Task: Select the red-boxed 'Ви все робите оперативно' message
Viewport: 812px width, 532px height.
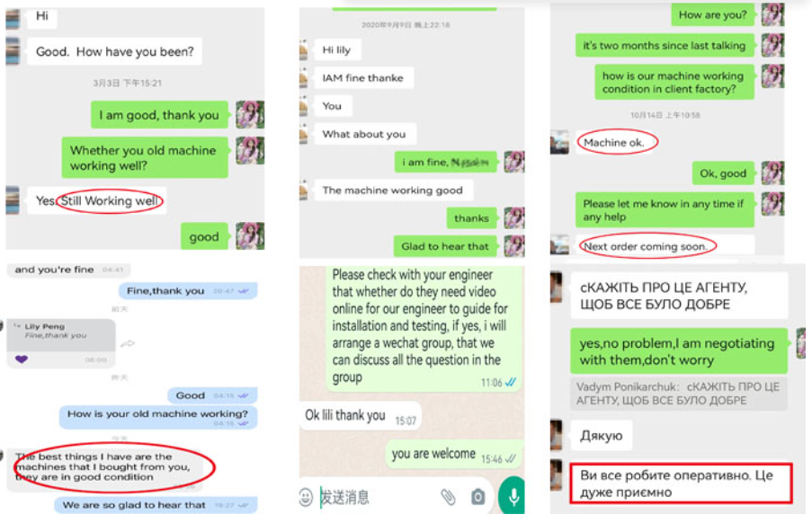Action: click(x=681, y=483)
